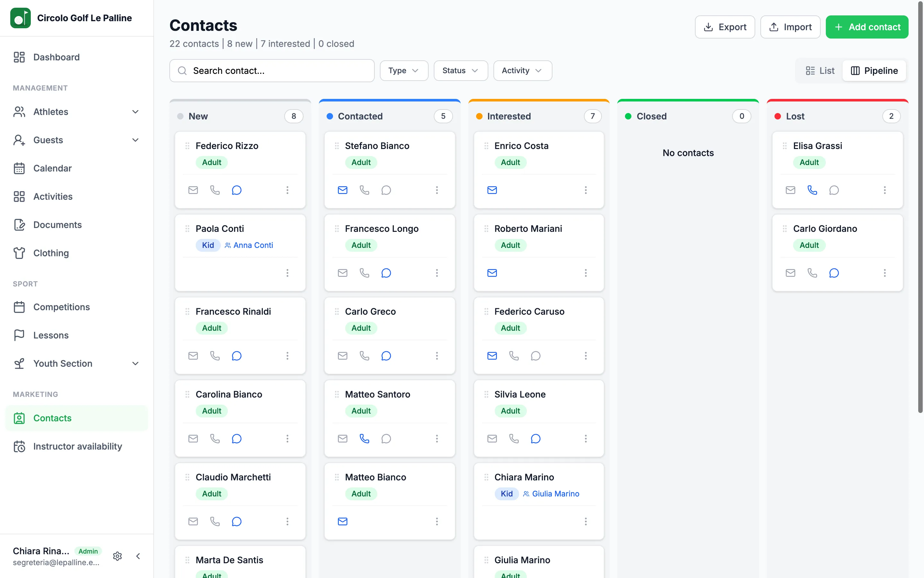Open three-dot menu on Paola Conti's card

tap(287, 273)
